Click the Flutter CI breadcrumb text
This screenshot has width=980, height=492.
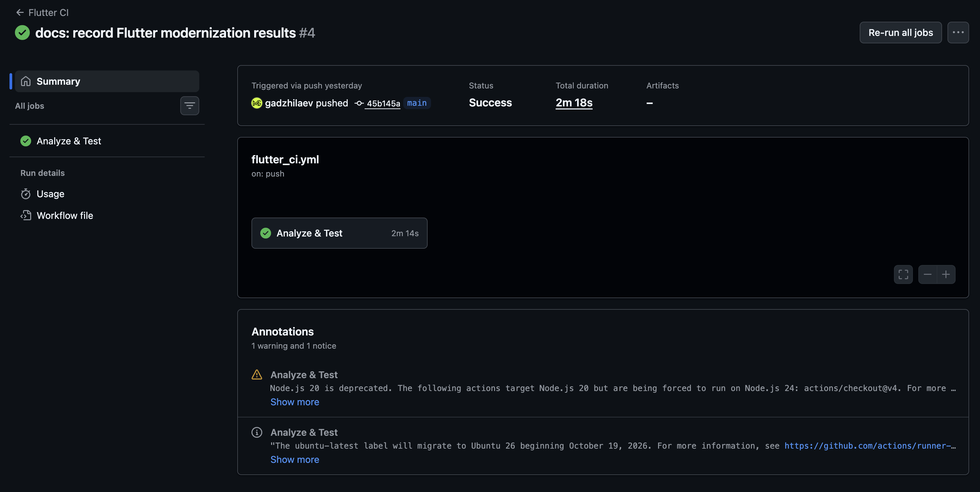tap(48, 13)
